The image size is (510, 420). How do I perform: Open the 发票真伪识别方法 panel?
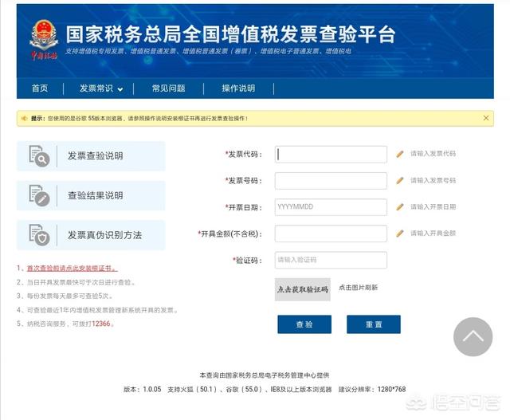tap(91, 235)
